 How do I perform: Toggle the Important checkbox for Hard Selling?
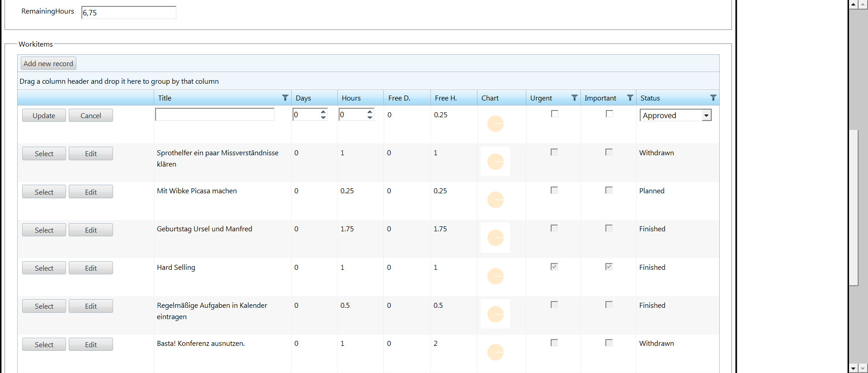coord(609,267)
